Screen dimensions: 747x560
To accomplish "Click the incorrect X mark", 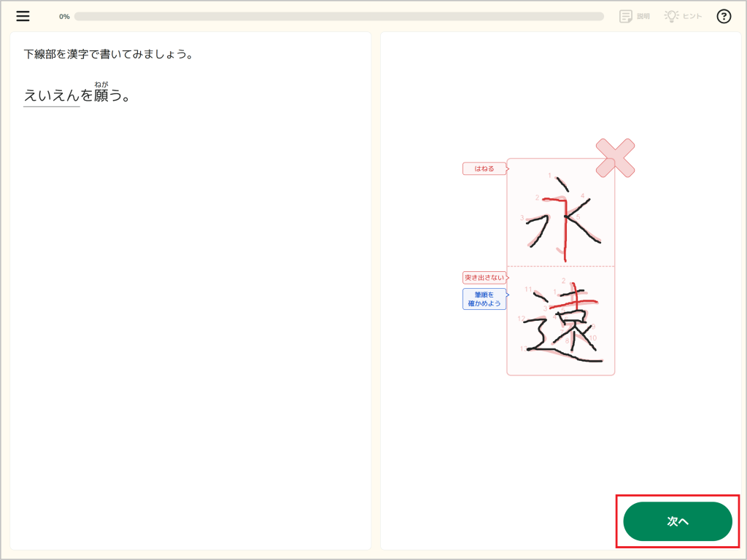I will point(615,158).
